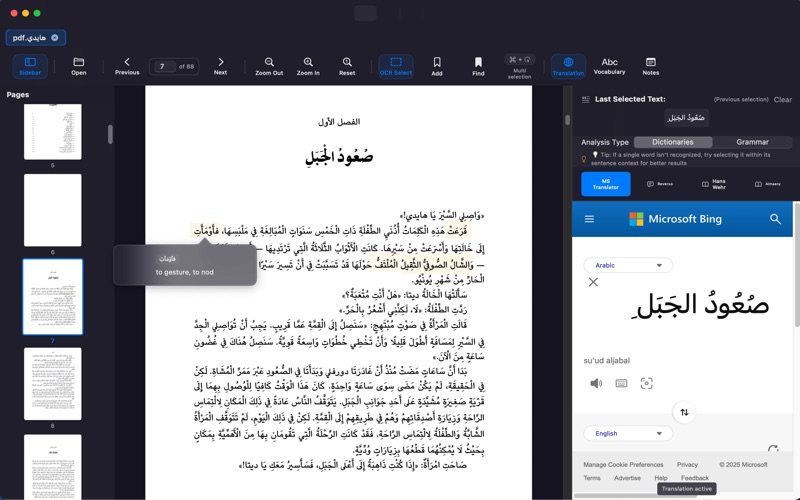
Task: Clear the last selected text
Action: [782, 99]
